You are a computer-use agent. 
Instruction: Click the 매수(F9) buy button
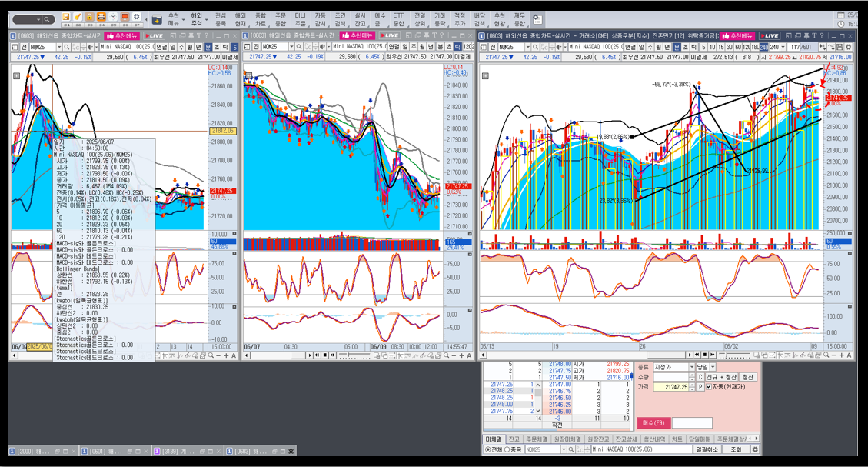(653, 422)
